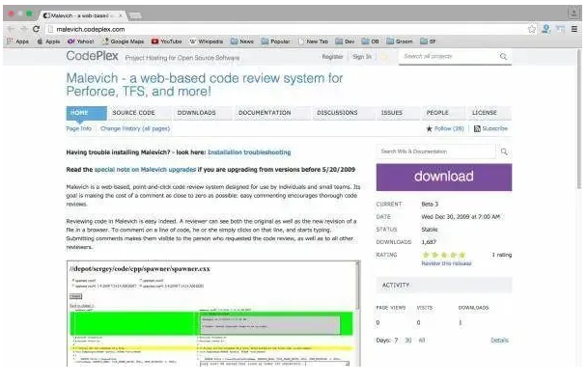Expand the Popular bookmarks folder
The image size is (588, 384).
tap(275, 41)
